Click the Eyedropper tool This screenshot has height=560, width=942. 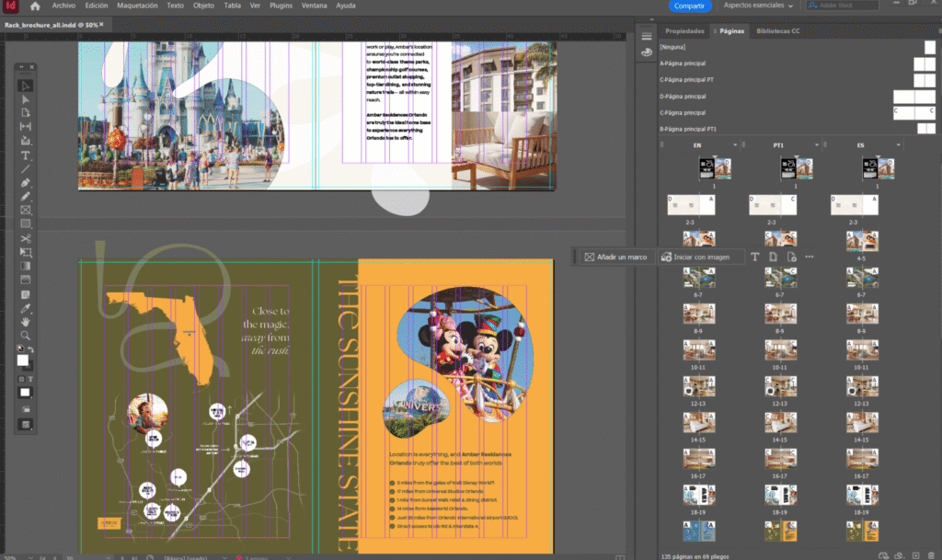pos(26,308)
